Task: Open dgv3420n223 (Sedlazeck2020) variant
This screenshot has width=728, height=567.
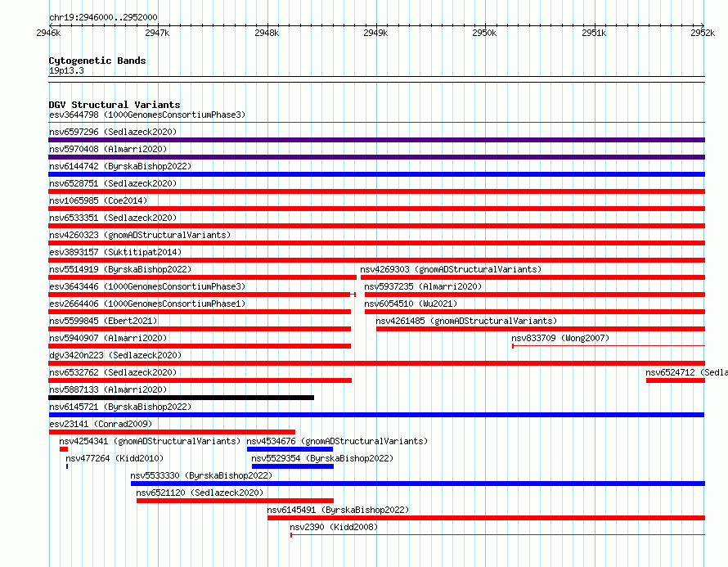Action: [x=115, y=355]
